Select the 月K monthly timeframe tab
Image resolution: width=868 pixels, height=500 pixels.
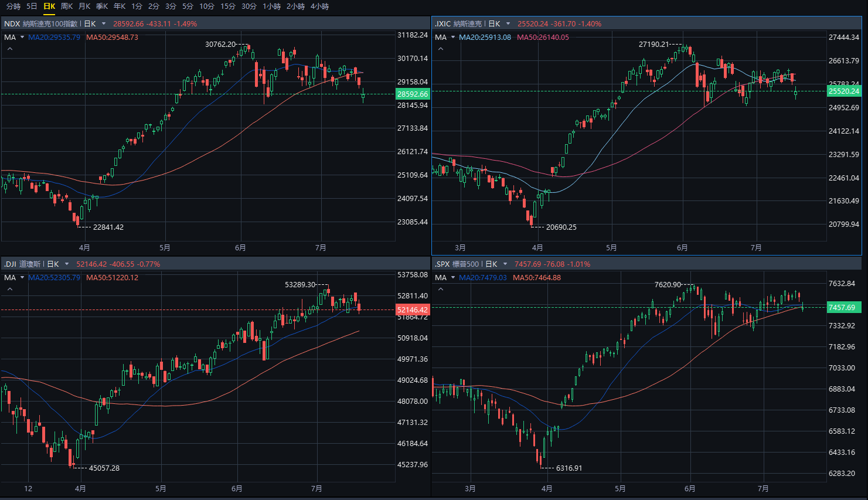click(x=84, y=6)
